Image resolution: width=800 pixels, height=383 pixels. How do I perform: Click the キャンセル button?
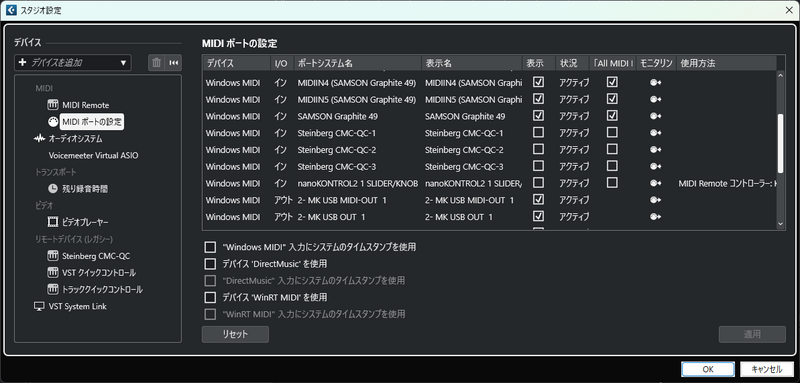[766, 370]
